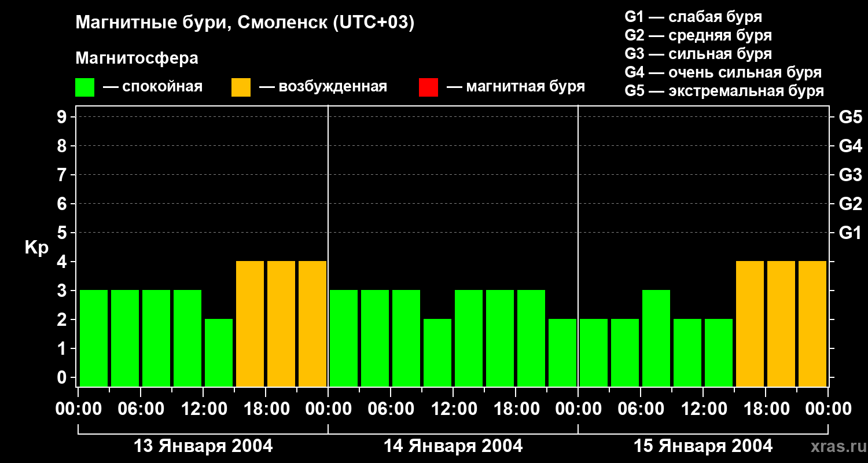
Task: Click the '14 Января 2004' date label
Action: [453, 446]
